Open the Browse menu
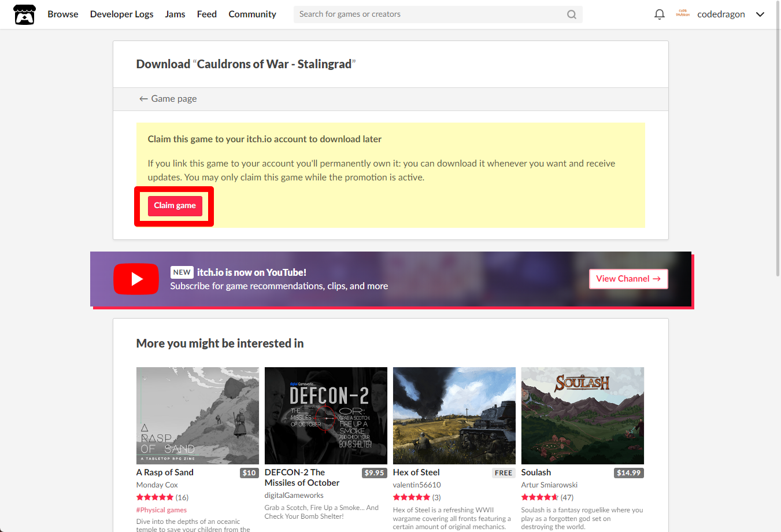The height and width of the screenshot is (532, 781). 63,14
